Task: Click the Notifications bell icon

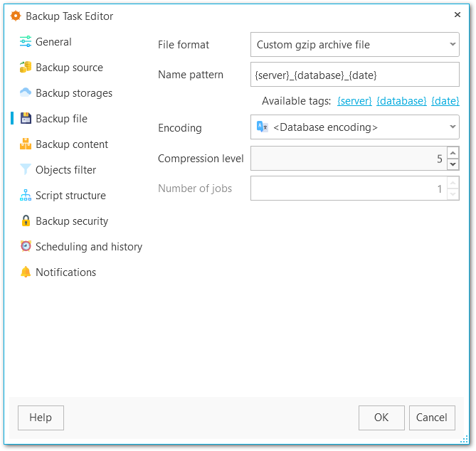Action: point(26,272)
